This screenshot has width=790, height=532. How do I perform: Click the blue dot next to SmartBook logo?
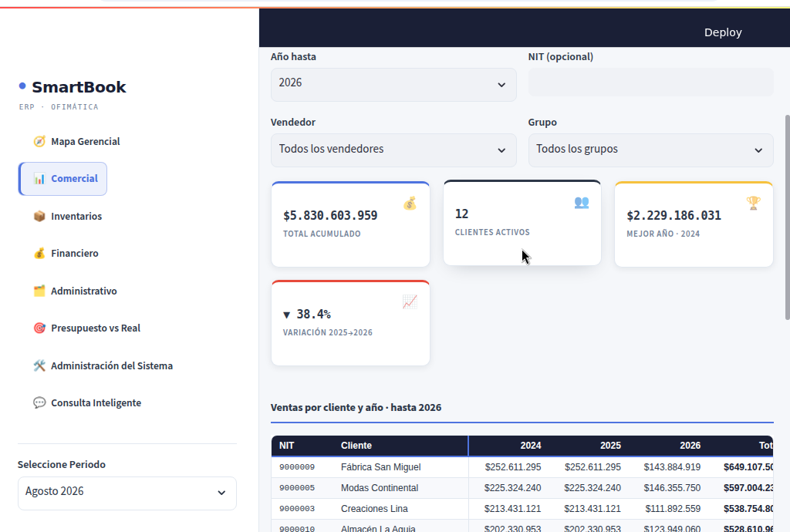pyautogui.click(x=22, y=86)
